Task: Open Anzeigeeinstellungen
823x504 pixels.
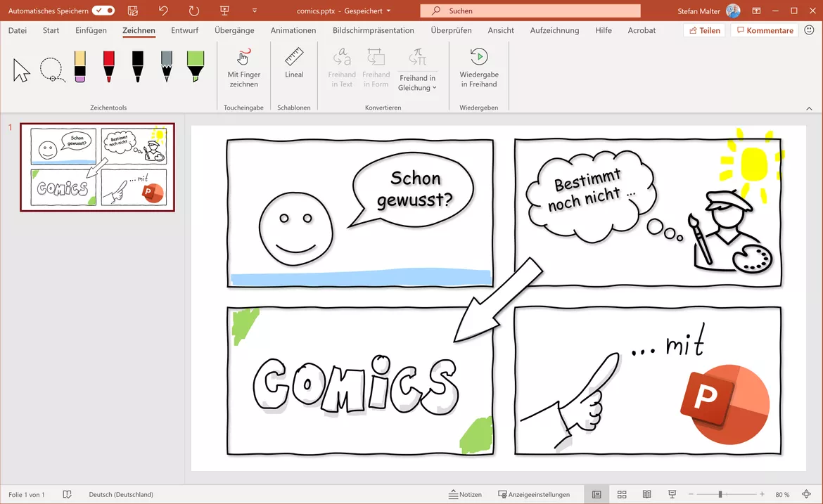Action: [533, 495]
